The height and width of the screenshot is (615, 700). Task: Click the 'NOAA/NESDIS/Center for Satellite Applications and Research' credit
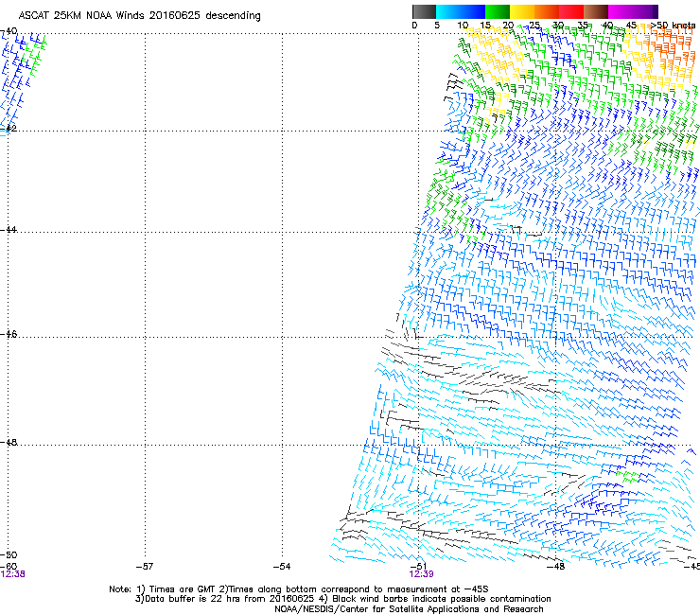(x=409, y=609)
